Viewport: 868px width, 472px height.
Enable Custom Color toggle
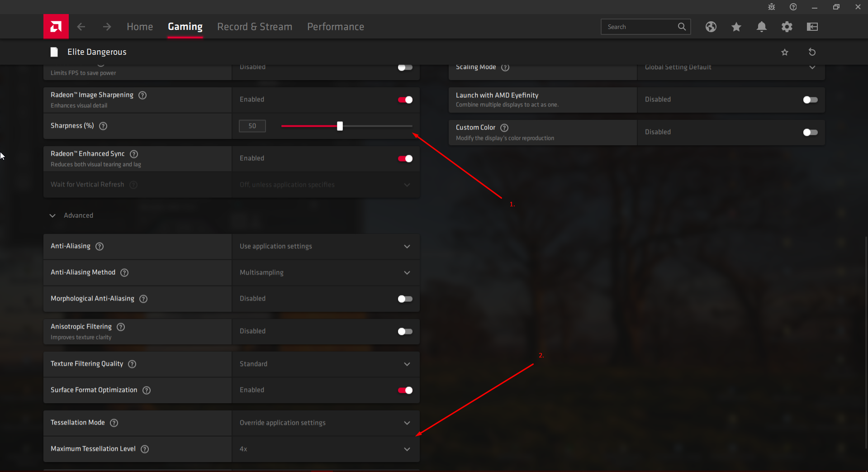point(811,132)
